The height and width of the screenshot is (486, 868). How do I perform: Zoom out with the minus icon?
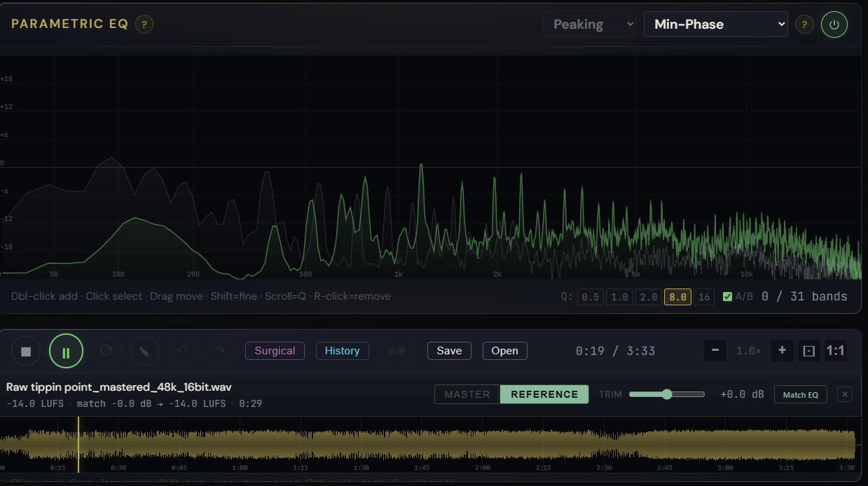[x=715, y=350]
